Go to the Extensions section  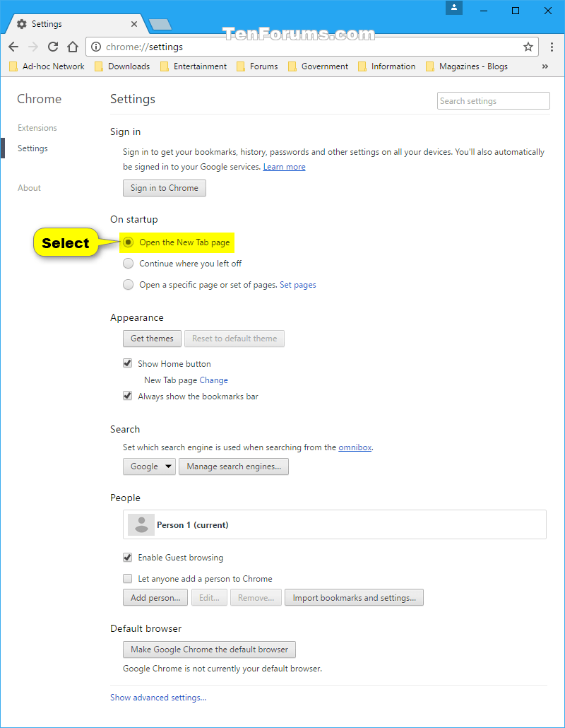click(37, 128)
